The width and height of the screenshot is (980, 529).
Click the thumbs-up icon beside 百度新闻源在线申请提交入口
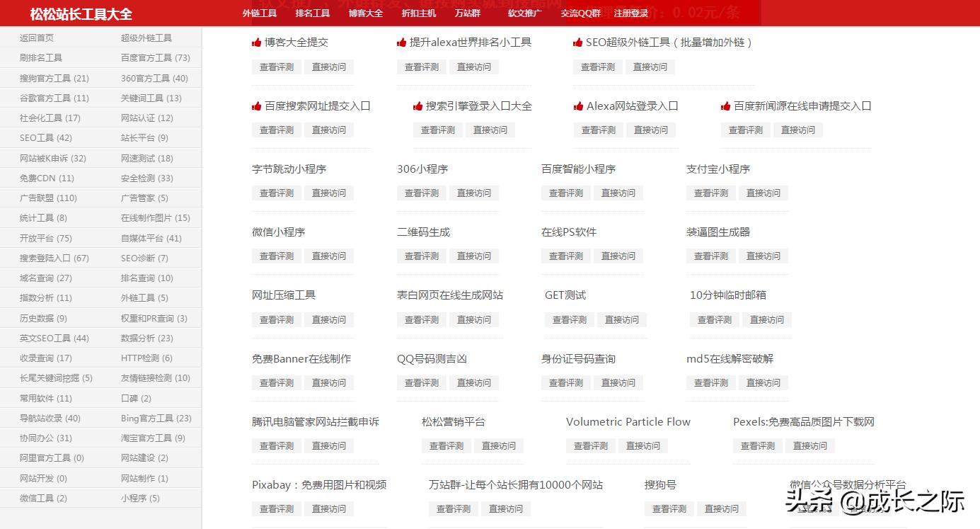click(x=725, y=106)
